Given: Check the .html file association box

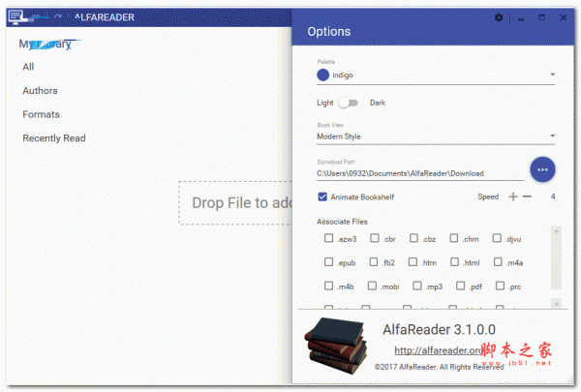Looking at the screenshot, I should pyautogui.click(x=455, y=262).
